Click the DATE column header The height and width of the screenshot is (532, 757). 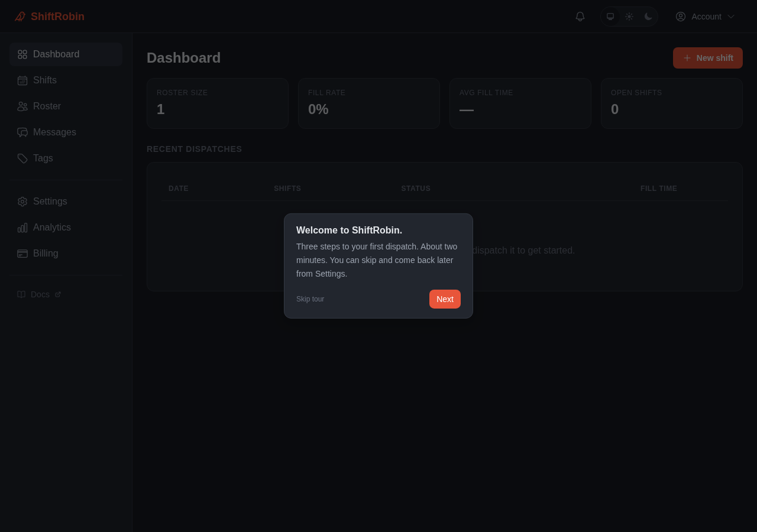coord(179,189)
